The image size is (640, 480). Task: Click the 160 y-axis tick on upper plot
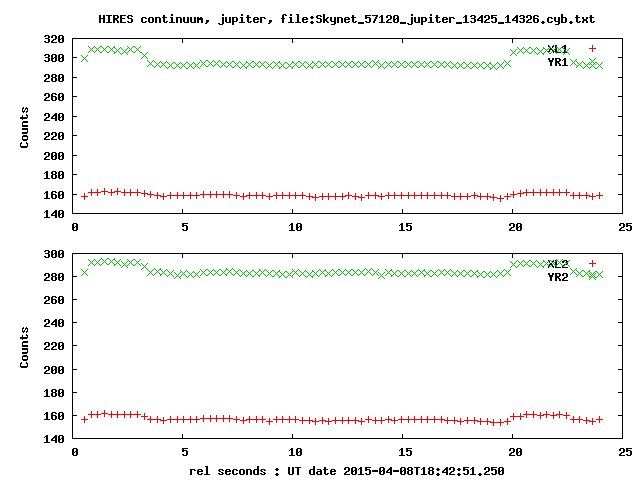54,195
